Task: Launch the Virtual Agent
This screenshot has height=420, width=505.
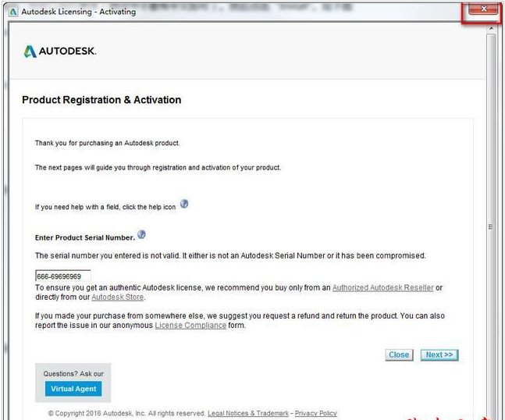Action: point(73,389)
